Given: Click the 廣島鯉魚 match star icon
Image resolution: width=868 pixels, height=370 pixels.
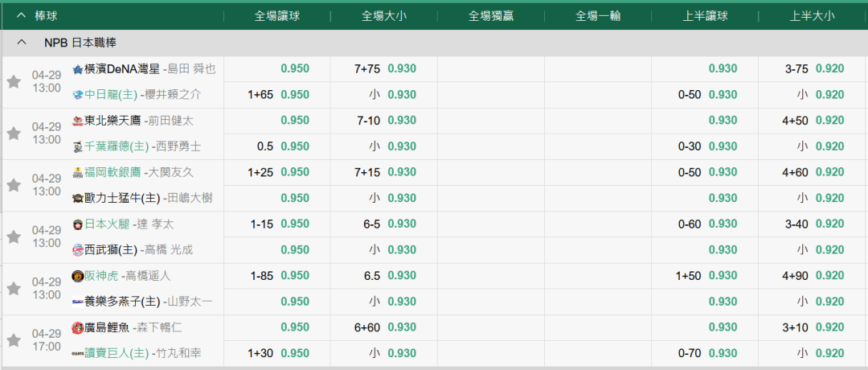Looking at the screenshot, I should click(14, 340).
